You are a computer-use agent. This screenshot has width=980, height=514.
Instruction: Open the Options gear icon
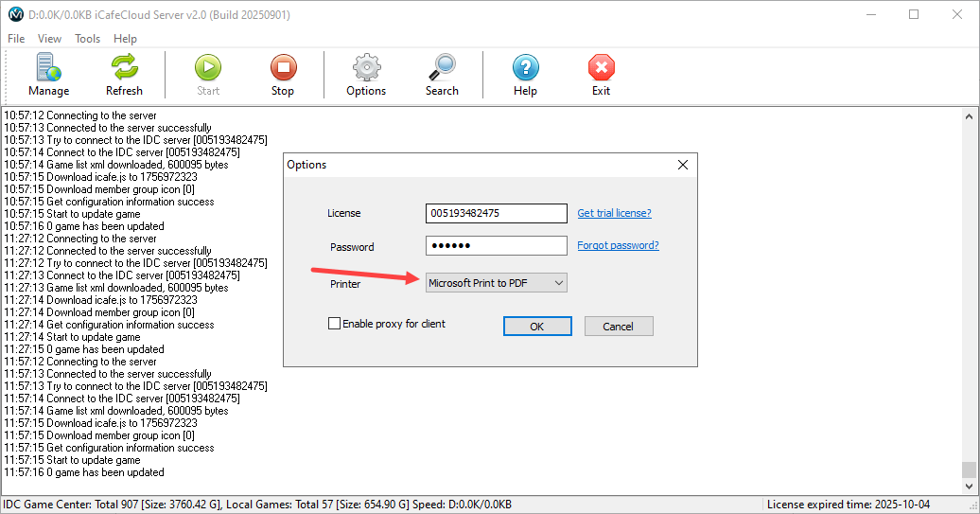[366, 67]
